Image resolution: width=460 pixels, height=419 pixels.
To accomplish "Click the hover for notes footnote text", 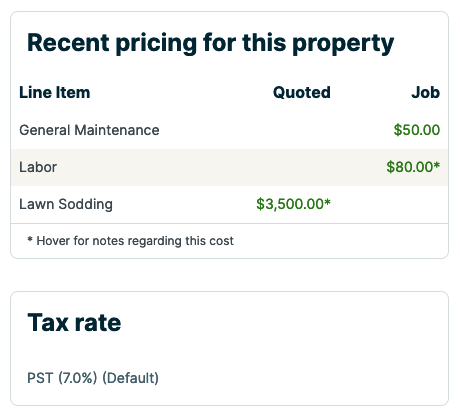I will pyautogui.click(x=131, y=241).
